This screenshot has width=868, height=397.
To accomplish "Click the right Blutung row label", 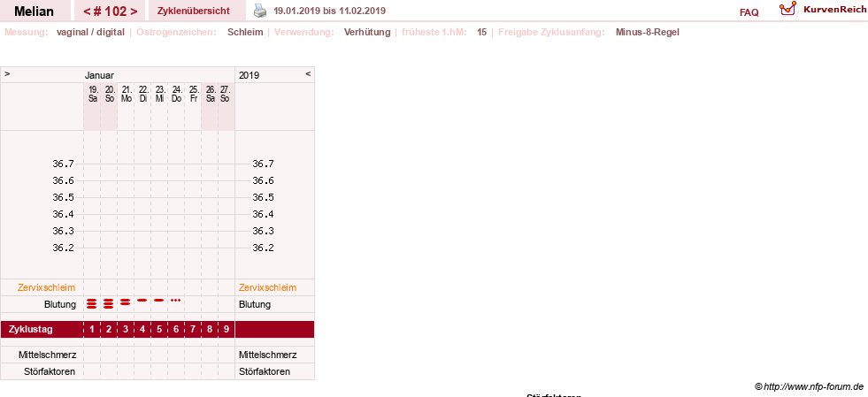I will pyautogui.click(x=255, y=304).
